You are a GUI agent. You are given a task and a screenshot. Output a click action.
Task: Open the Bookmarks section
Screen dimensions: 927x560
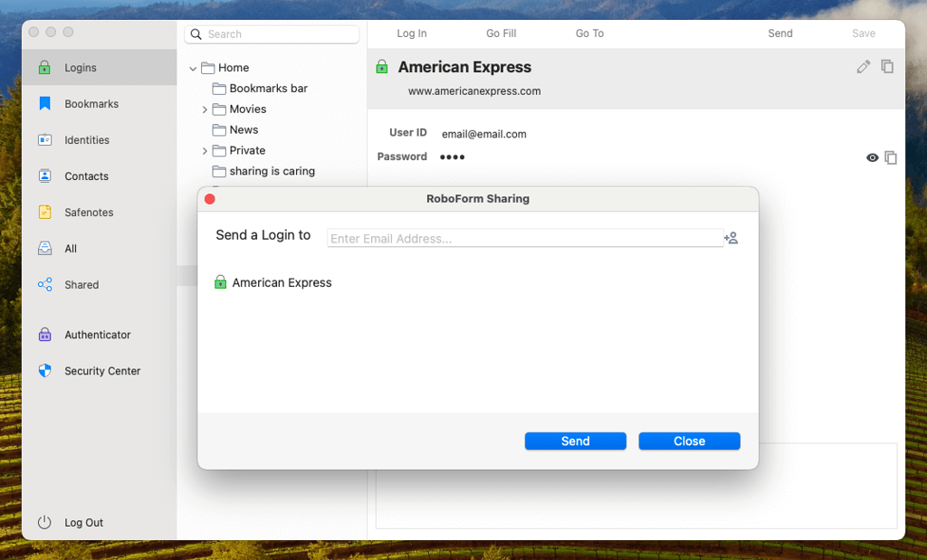100,103
